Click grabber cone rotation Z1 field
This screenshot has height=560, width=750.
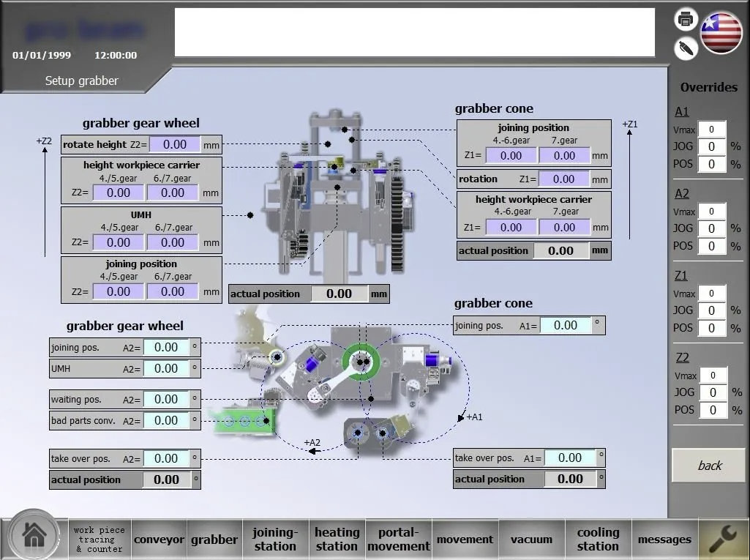[x=563, y=179]
